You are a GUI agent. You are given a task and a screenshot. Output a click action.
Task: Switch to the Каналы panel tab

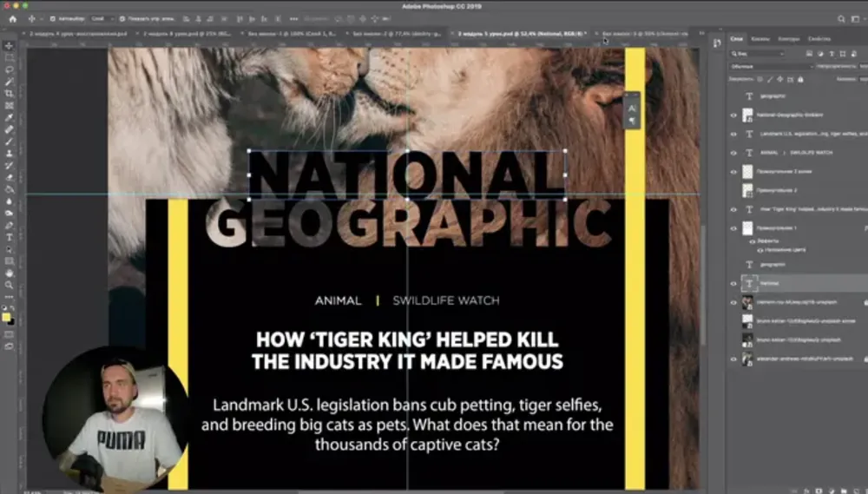[x=760, y=39]
